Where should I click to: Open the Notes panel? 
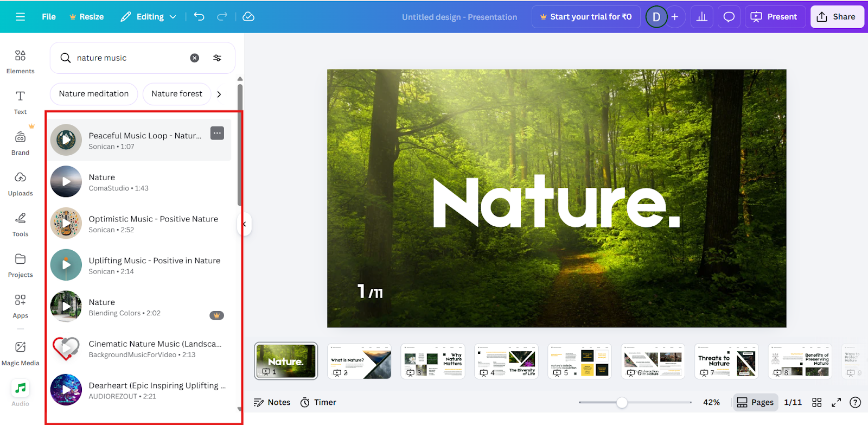272,402
